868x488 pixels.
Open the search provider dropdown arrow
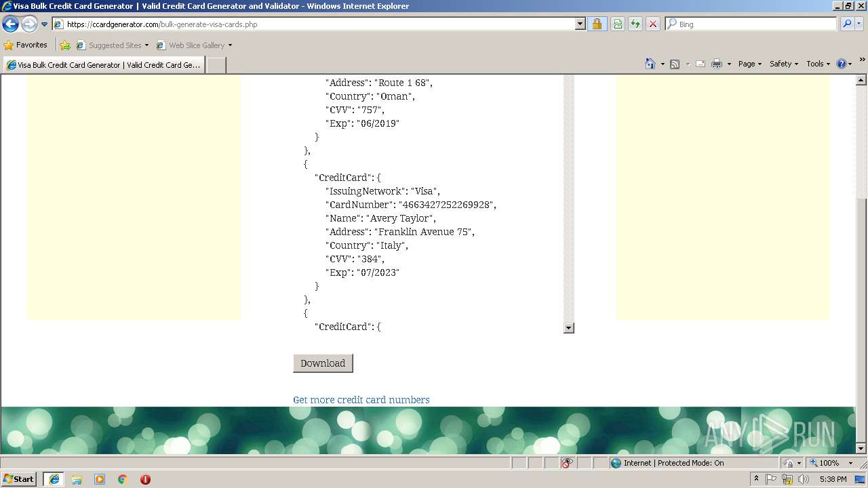pos(860,24)
